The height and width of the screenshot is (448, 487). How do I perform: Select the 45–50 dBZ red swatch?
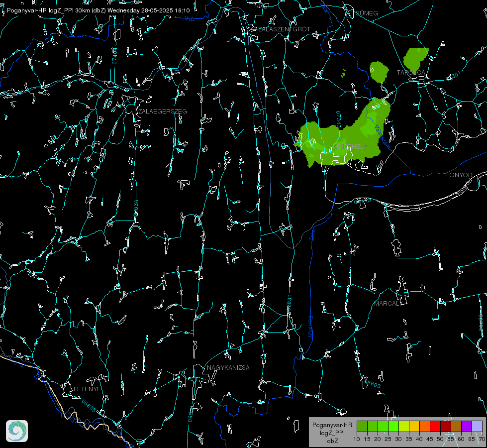pos(435,427)
